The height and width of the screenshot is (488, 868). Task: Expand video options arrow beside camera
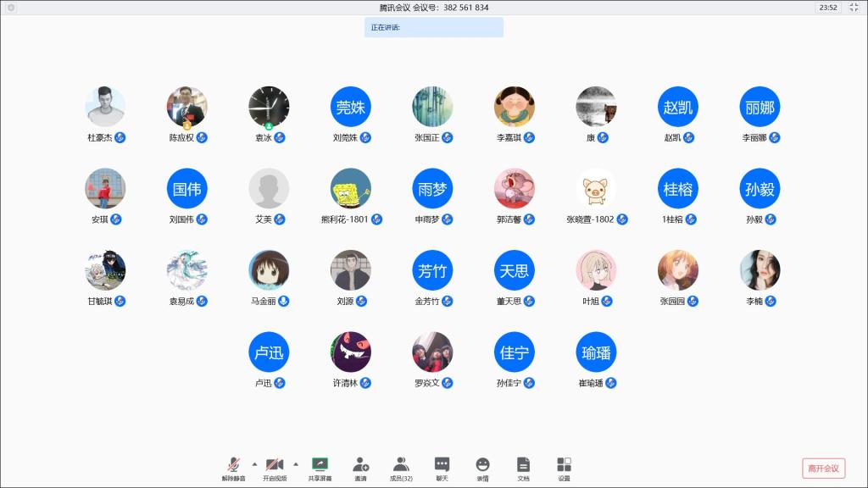pos(296,463)
